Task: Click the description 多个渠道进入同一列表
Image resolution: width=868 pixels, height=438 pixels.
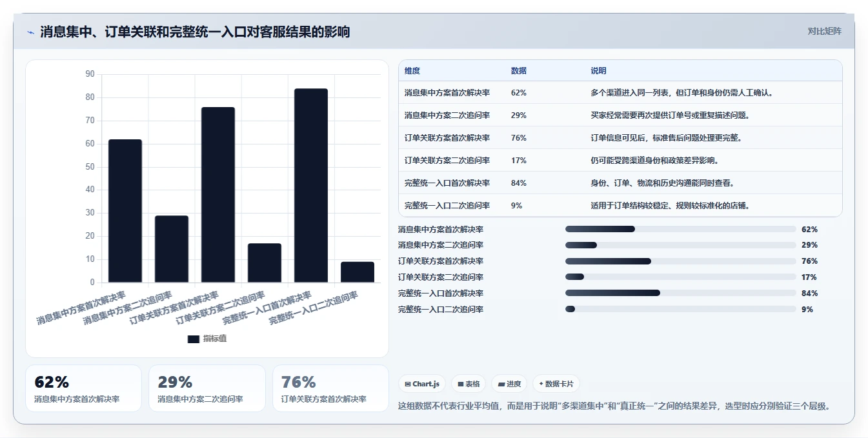Action: (x=682, y=93)
